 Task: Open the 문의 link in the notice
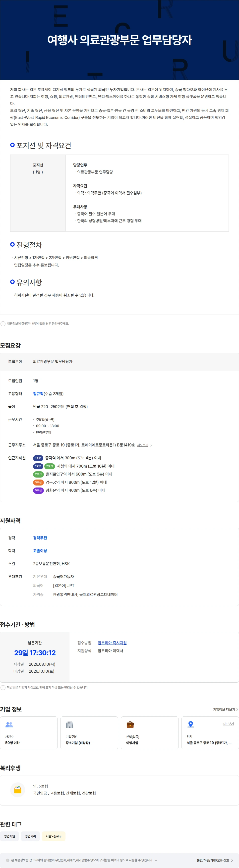point(54,324)
